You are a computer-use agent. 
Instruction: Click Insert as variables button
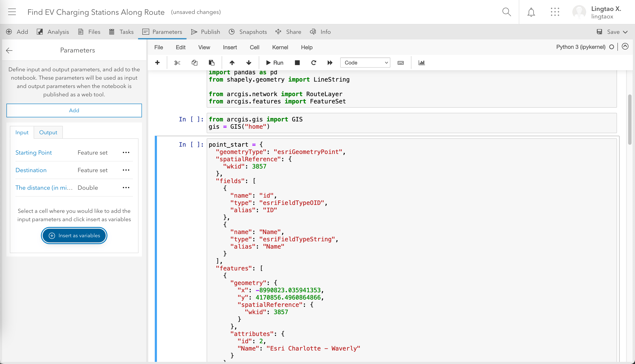[74, 236]
